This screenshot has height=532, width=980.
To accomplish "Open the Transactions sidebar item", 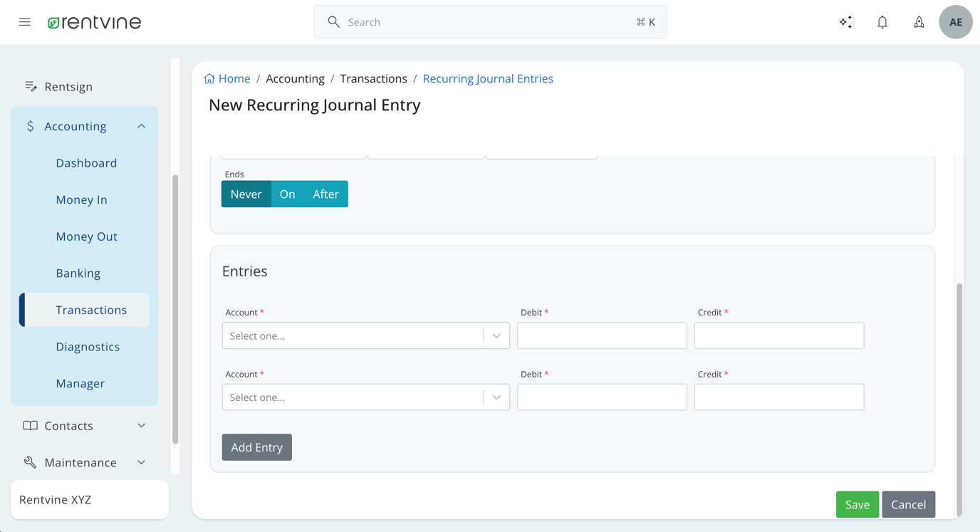I will pyautogui.click(x=91, y=310).
